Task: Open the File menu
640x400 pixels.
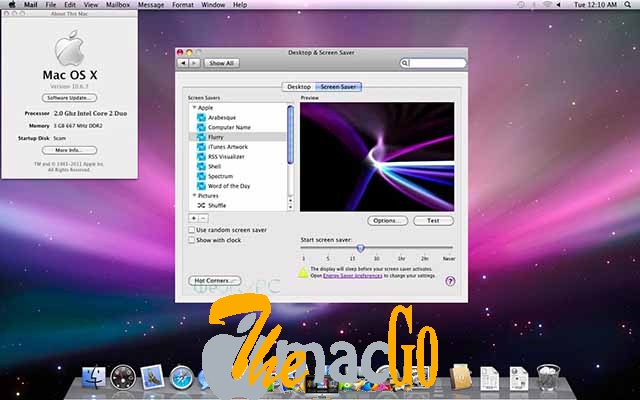Action: pos(51,5)
